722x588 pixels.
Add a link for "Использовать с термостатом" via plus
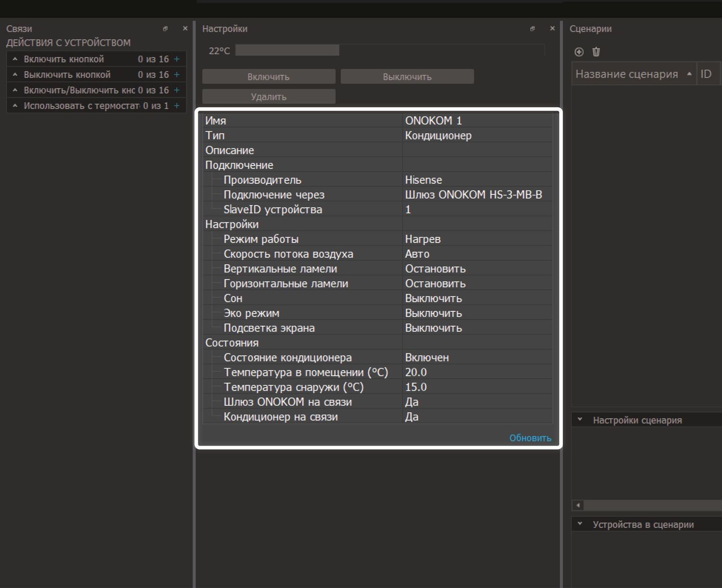click(x=177, y=105)
